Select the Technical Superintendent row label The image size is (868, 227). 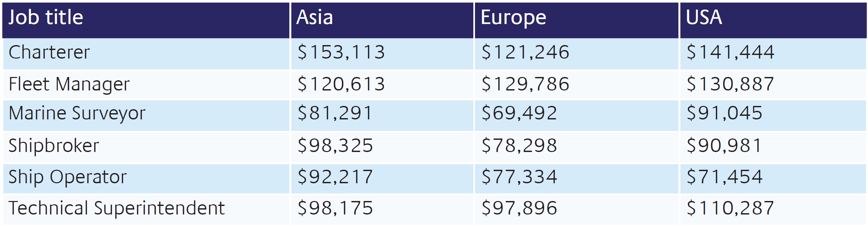pyautogui.click(x=117, y=208)
